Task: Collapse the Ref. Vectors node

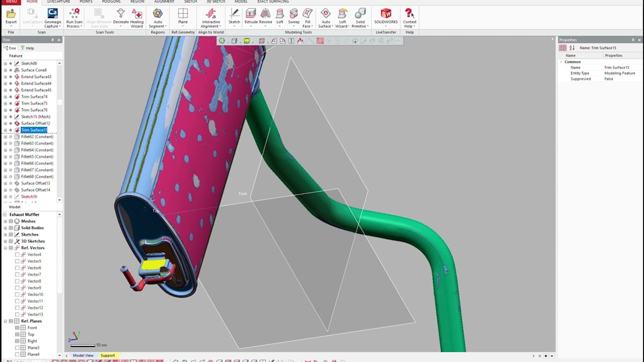Action: [5, 248]
